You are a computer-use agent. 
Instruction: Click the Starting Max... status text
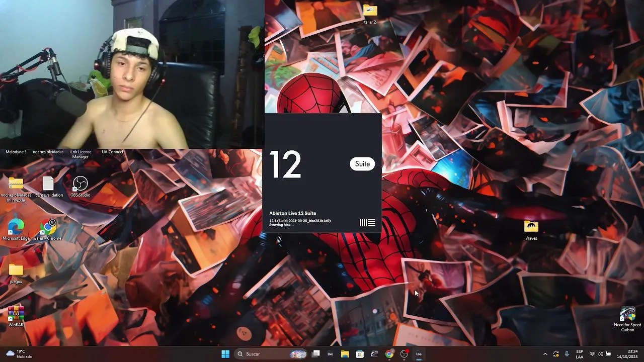pos(281,225)
